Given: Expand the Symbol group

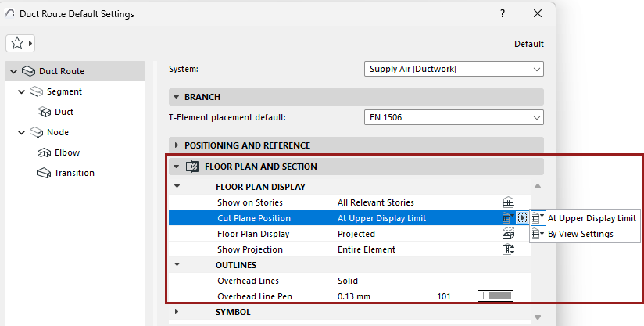Looking at the screenshot, I should pyautogui.click(x=177, y=312).
